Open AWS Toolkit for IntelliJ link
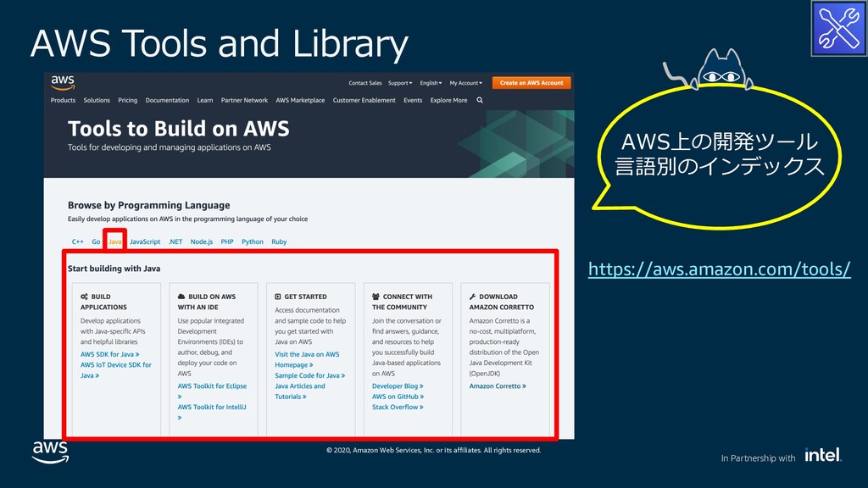Image resolution: width=868 pixels, height=488 pixels. 212,413
